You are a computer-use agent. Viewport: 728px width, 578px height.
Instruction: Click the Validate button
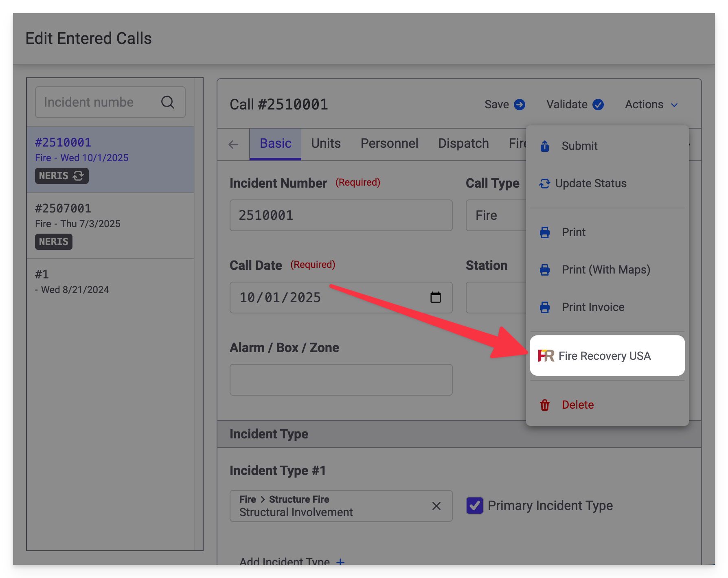(x=574, y=105)
